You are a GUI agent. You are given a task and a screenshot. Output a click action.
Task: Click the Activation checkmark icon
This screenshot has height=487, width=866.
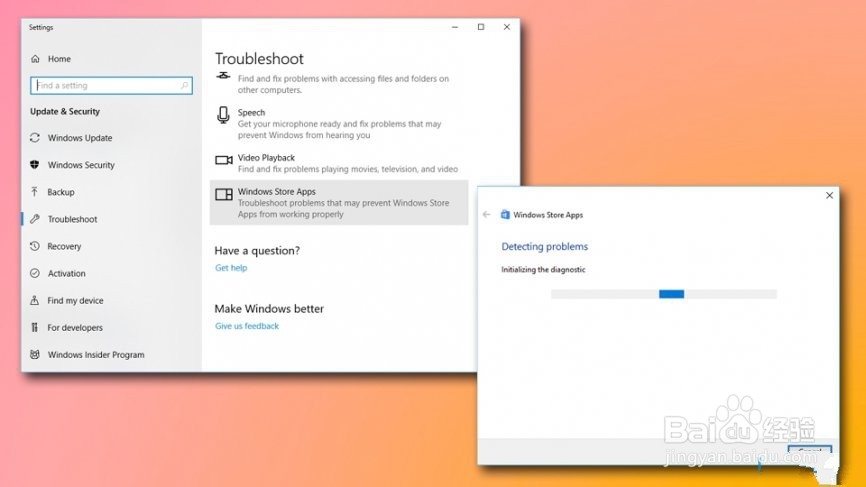[35, 273]
